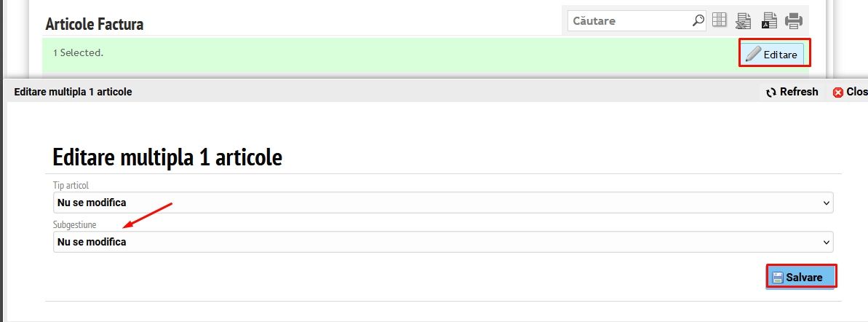Expand the Tip articol chevron arrow
The height and width of the screenshot is (322, 868).
[826, 203]
